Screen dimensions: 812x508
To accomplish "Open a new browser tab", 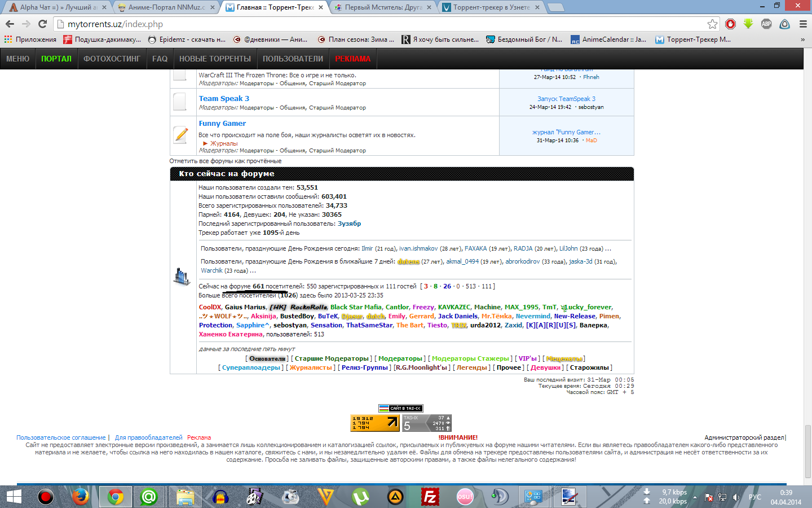I will (555, 7).
